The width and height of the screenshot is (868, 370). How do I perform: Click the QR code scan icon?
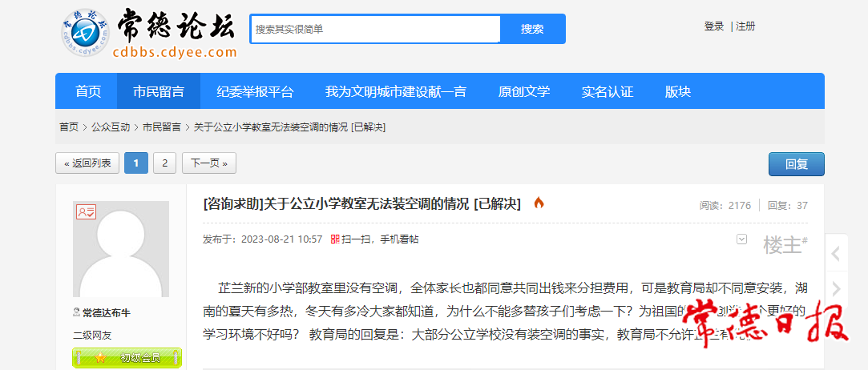pos(335,239)
